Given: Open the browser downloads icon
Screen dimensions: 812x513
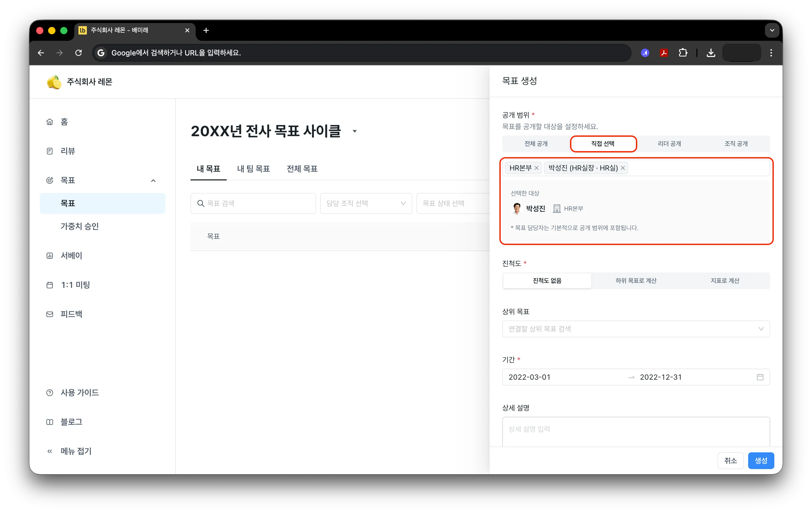Looking at the screenshot, I should coord(711,53).
